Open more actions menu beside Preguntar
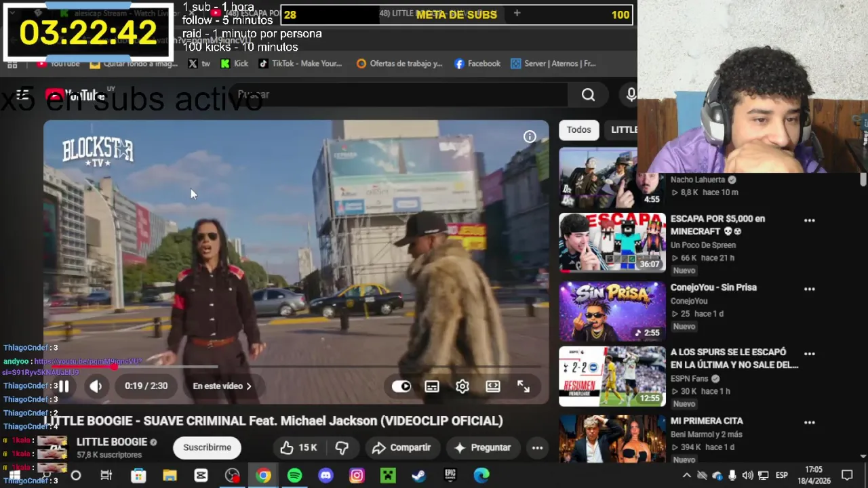The height and width of the screenshot is (488, 868). [537, 447]
